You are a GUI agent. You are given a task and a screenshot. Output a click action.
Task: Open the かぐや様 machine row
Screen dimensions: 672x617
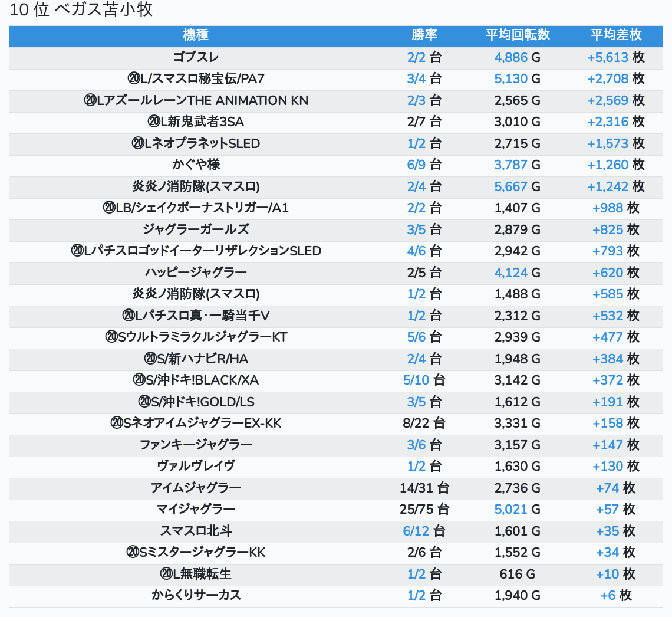[x=196, y=165]
